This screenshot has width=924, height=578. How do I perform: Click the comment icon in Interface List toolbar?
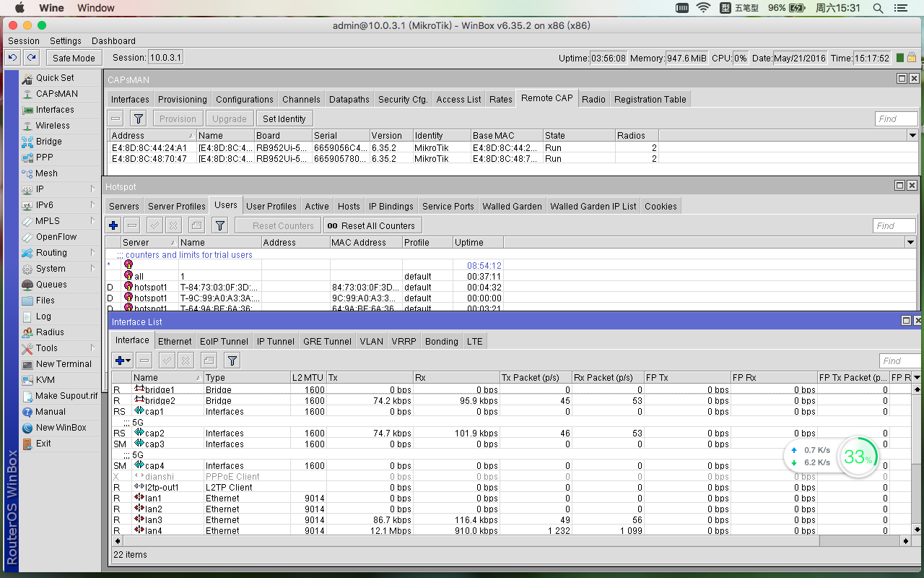pyautogui.click(x=209, y=360)
